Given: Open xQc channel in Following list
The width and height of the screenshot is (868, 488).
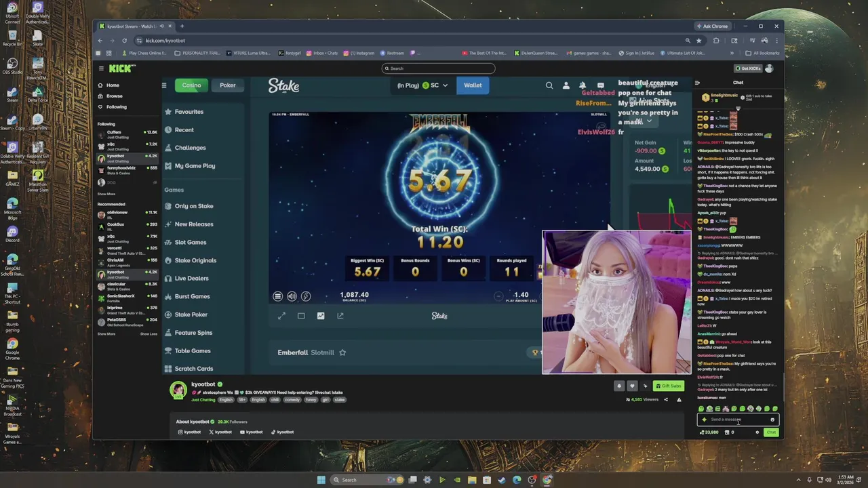Looking at the screenshot, I should pos(127,145).
